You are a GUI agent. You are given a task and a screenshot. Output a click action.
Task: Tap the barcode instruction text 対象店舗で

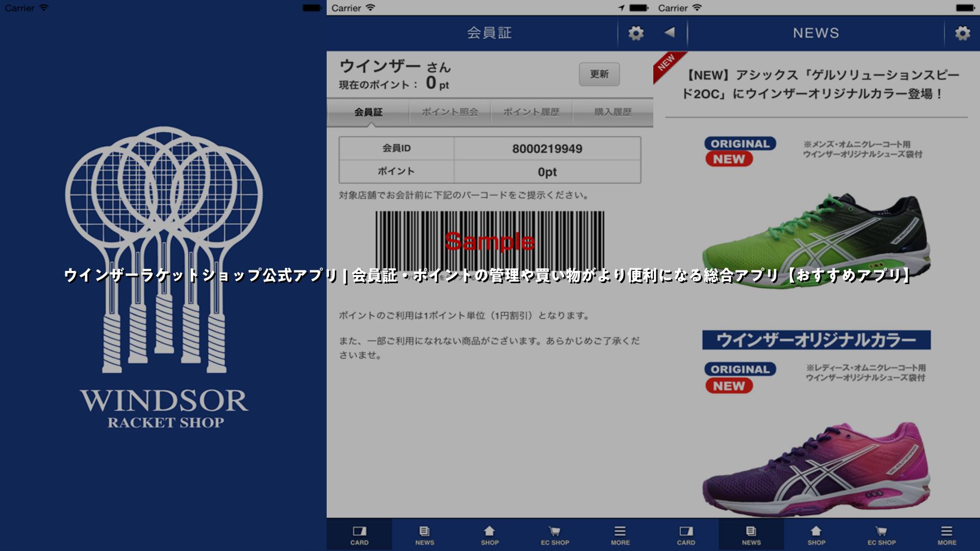pyautogui.click(x=463, y=195)
